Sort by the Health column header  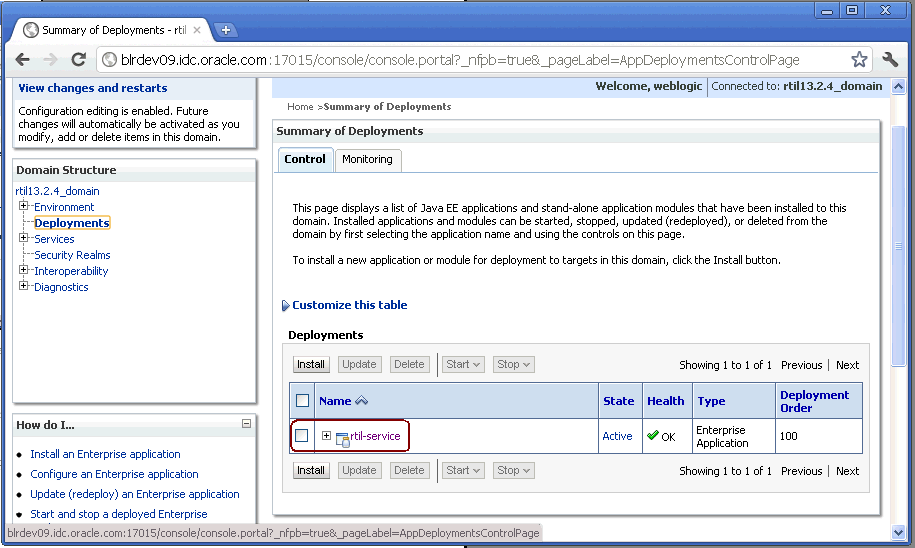(x=665, y=401)
